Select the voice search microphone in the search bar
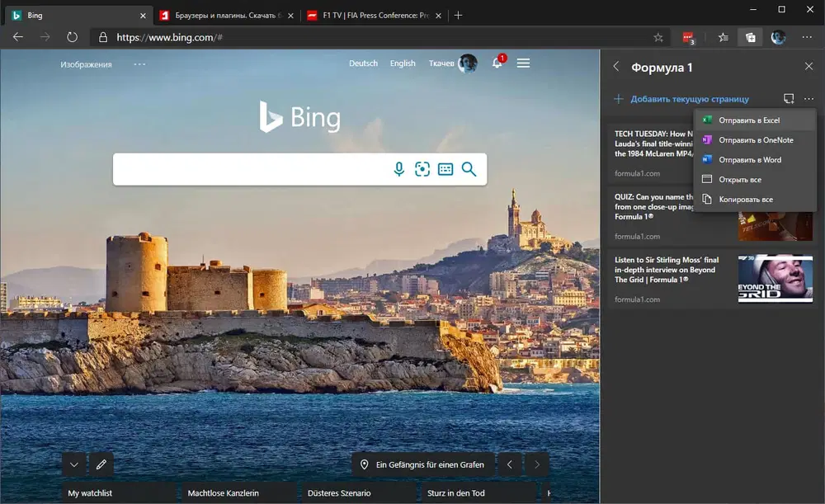Image resolution: width=825 pixels, height=504 pixels. click(399, 169)
